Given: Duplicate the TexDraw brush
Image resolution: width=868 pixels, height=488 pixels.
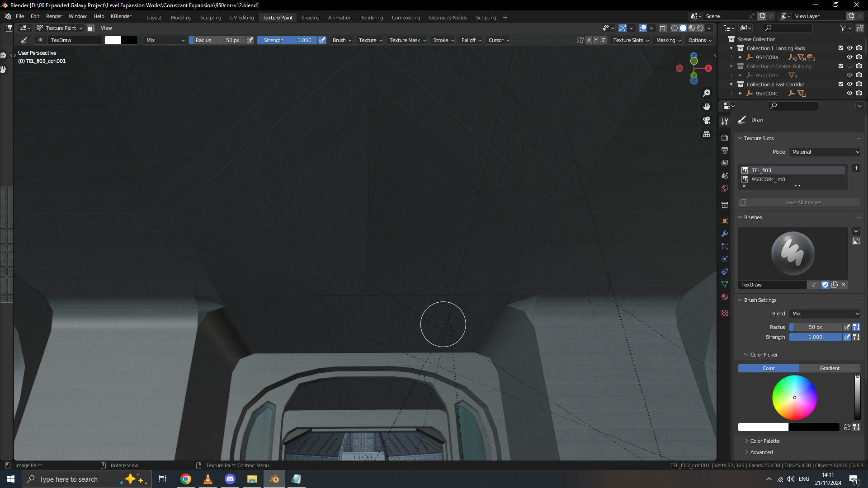Looking at the screenshot, I should pos(835,285).
